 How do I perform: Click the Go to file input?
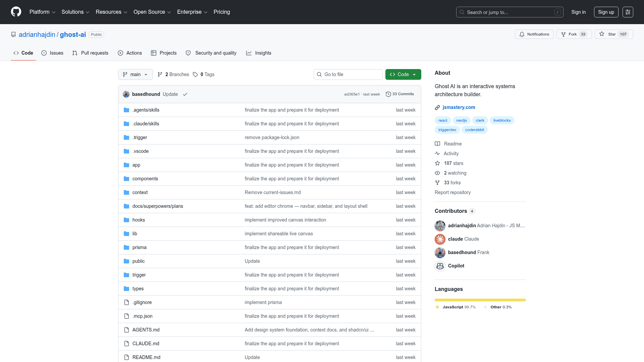click(348, 74)
